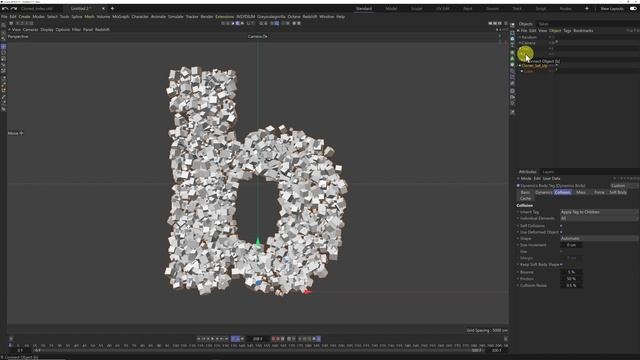
Task: Open the Simulate menu
Action: 176,17
